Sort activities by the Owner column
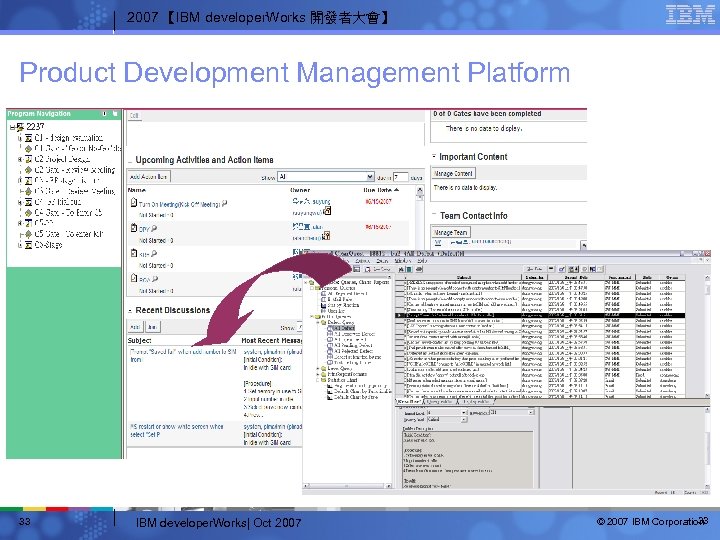The height and width of the screenshot is (540, 720). 300,190
